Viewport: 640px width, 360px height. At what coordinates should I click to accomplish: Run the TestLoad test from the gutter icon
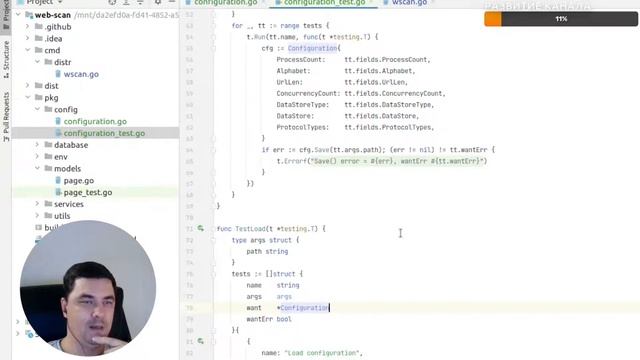click(x=200, y=229)
